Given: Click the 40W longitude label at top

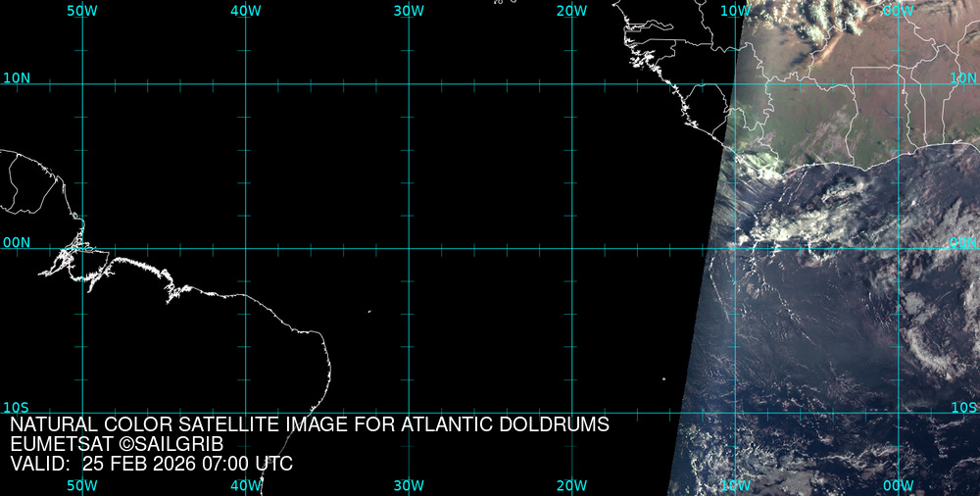Looking at the screenshot, I should pyautogui.click(x=245, y=11).
